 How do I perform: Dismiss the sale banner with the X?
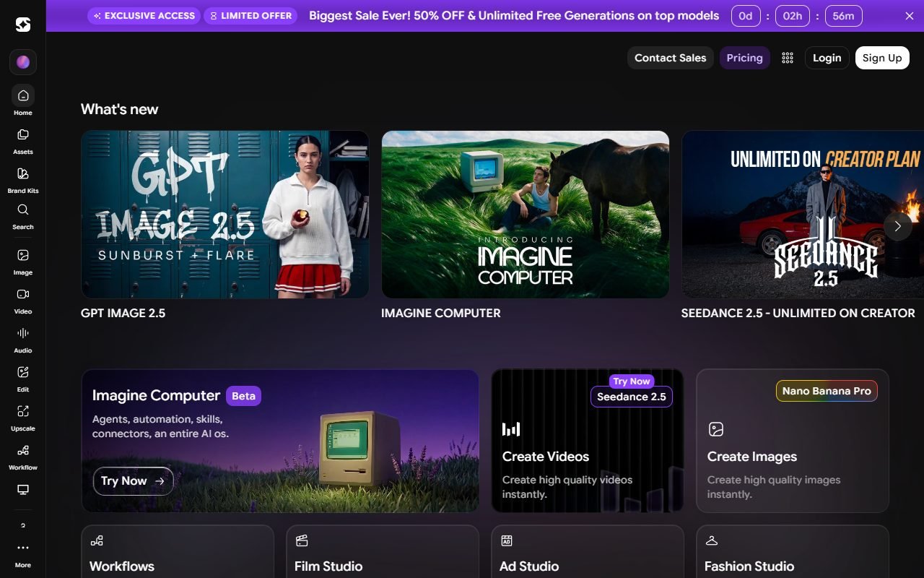tap(910, 16)
